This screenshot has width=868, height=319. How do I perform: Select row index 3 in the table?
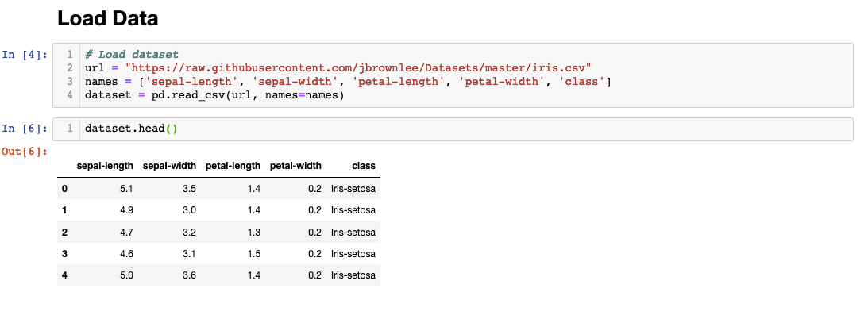[x=64, y=254]
